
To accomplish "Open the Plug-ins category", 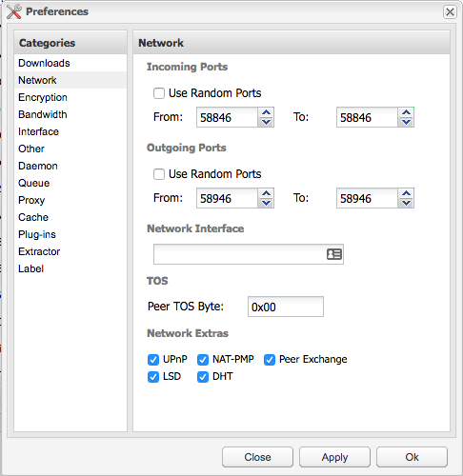I will tap(70, 234).
